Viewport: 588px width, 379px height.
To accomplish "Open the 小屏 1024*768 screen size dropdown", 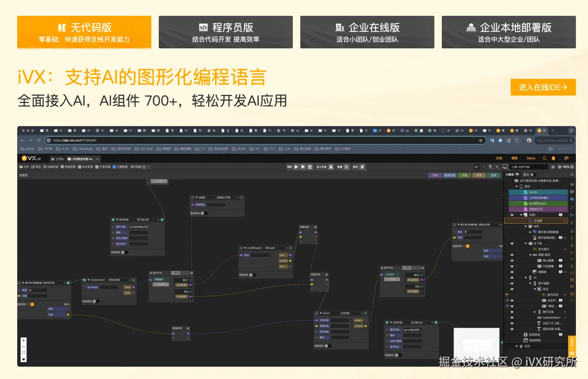I will point(528,166).
